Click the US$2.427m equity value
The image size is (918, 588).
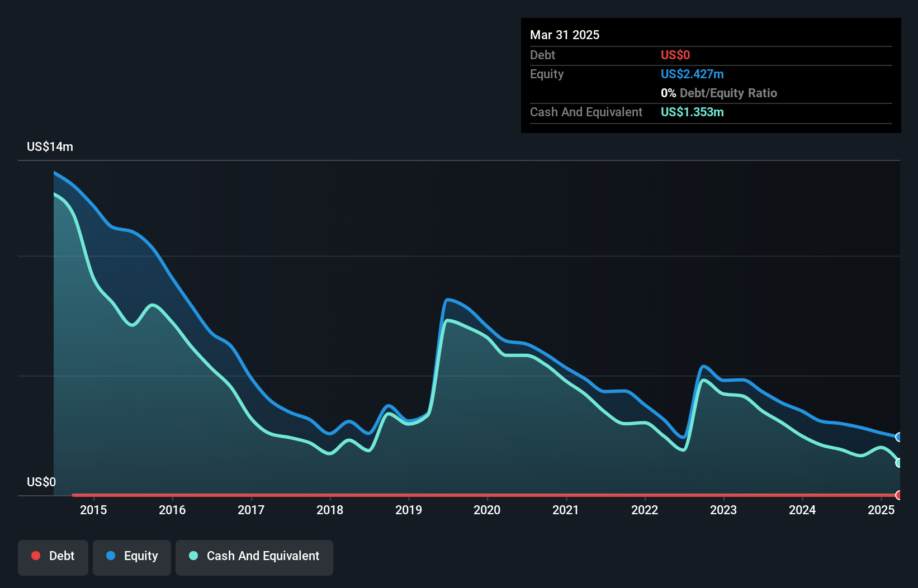pos(692,74)
